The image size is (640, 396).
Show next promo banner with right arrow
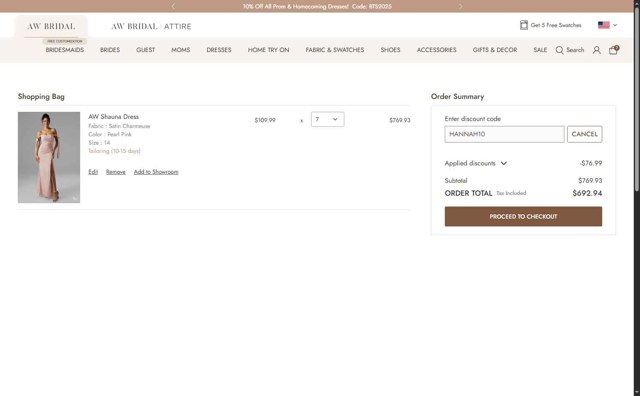point(460,6)
